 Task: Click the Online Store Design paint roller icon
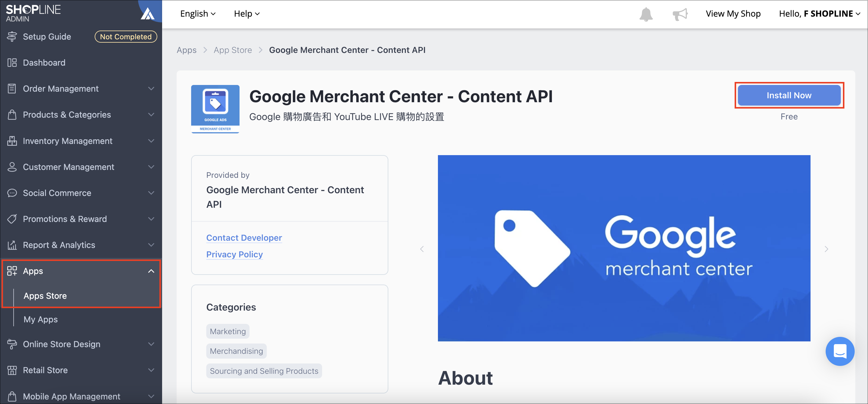(12, 344)
